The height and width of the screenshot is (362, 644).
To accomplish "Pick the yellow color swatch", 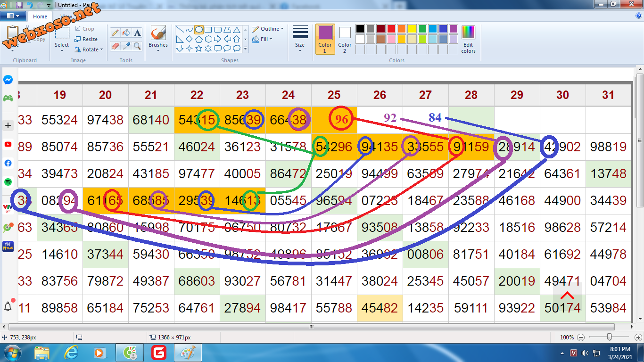I will pos(412,29).
